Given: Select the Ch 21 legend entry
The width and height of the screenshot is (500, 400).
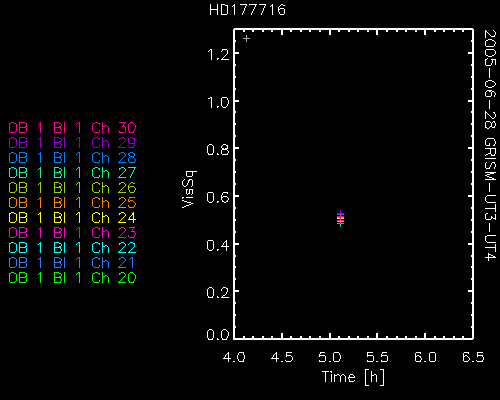Looking at the screenshot, I should [x=72, y=263].
